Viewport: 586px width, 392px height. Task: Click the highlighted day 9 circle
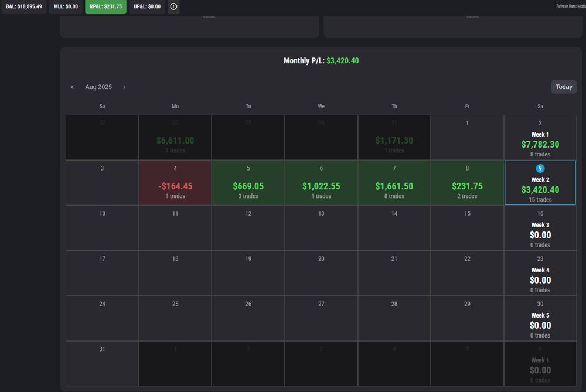click(x=540, y=168)
